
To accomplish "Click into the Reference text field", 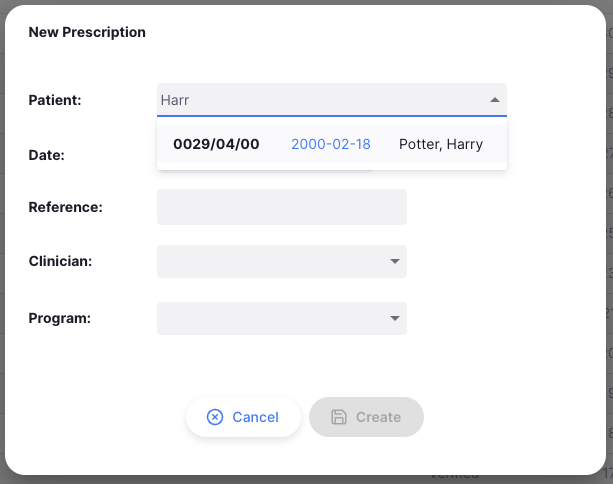I will 281,207.
